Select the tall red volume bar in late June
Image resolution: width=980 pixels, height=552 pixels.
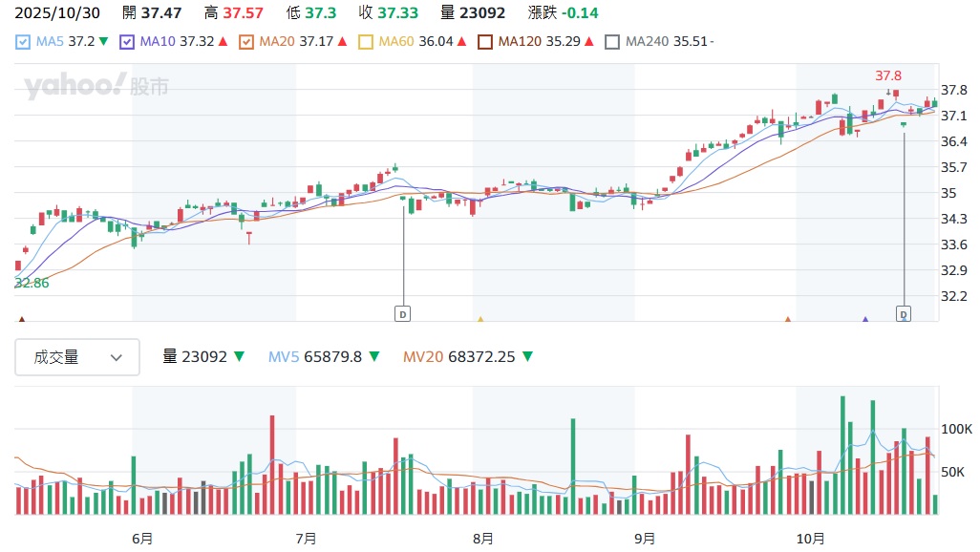[x=272, y=465]
